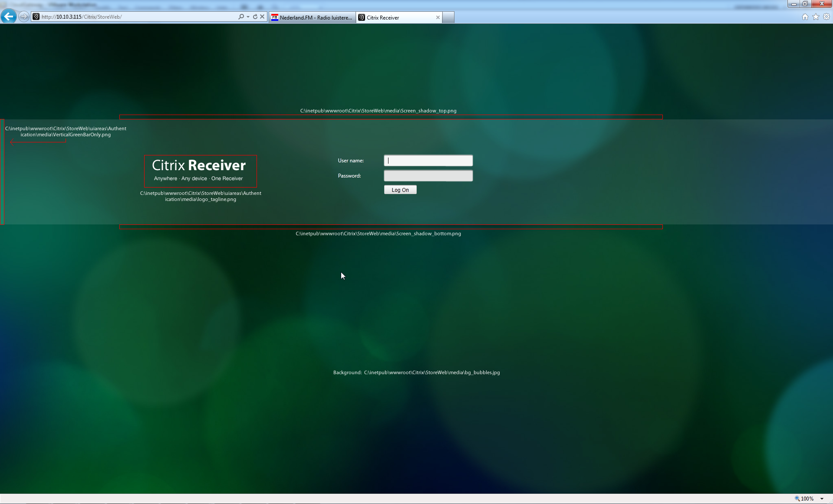
Task: Click the Log On button
Action: click(400, 190)
